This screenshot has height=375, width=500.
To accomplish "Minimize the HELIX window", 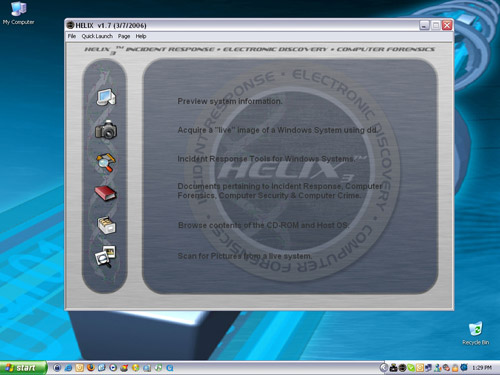I will (424, 25).
